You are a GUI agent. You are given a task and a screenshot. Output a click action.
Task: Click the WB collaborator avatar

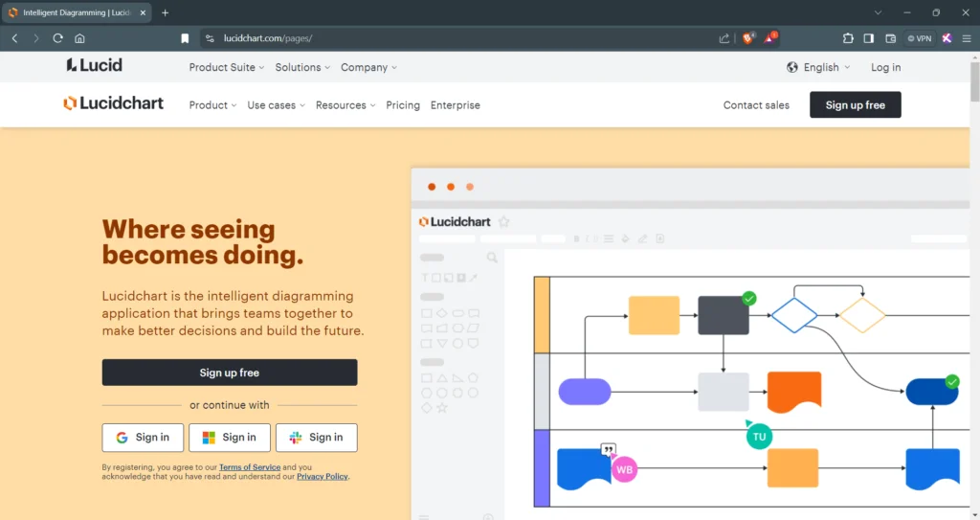click(624, 470)
